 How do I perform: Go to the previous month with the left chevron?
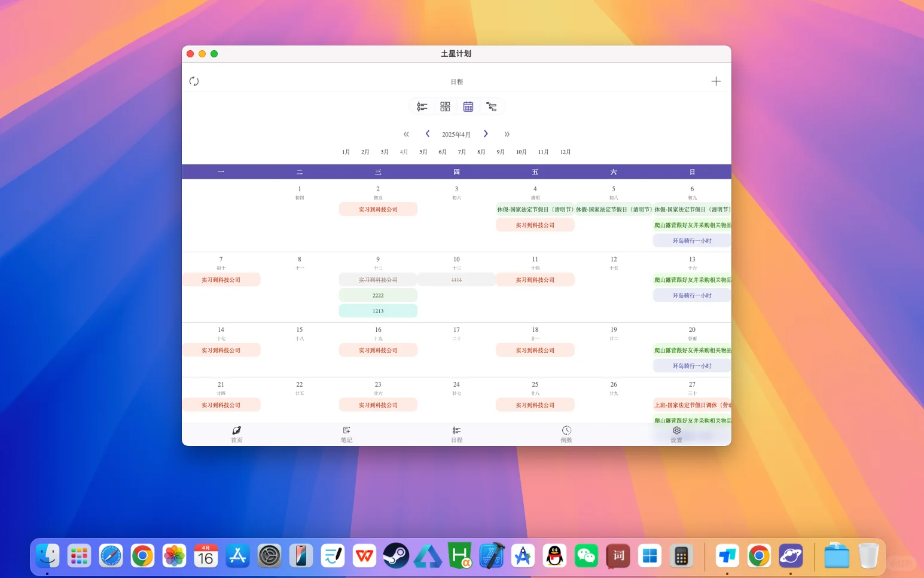pyautogui.click(x=427, y=134)
